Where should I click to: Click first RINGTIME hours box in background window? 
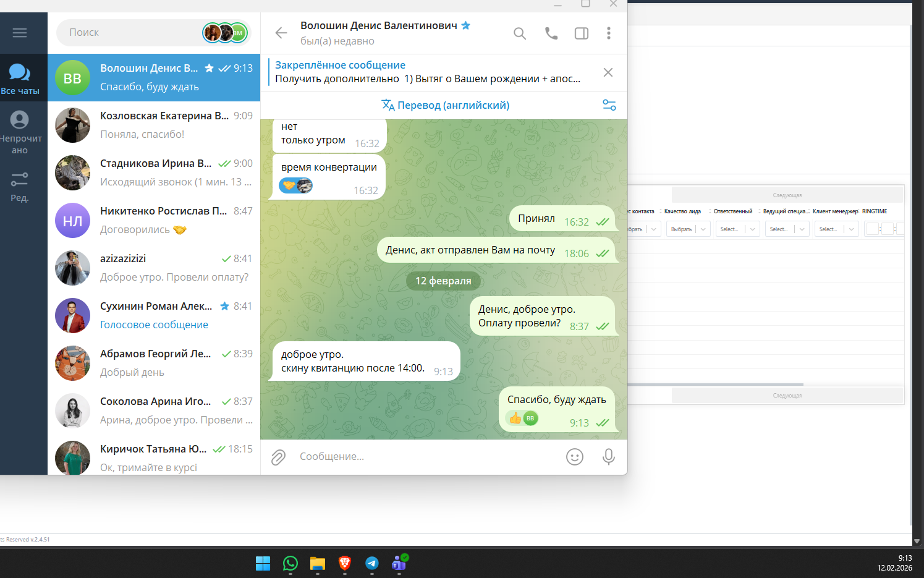pyautogui.click(x=873, y=229)
